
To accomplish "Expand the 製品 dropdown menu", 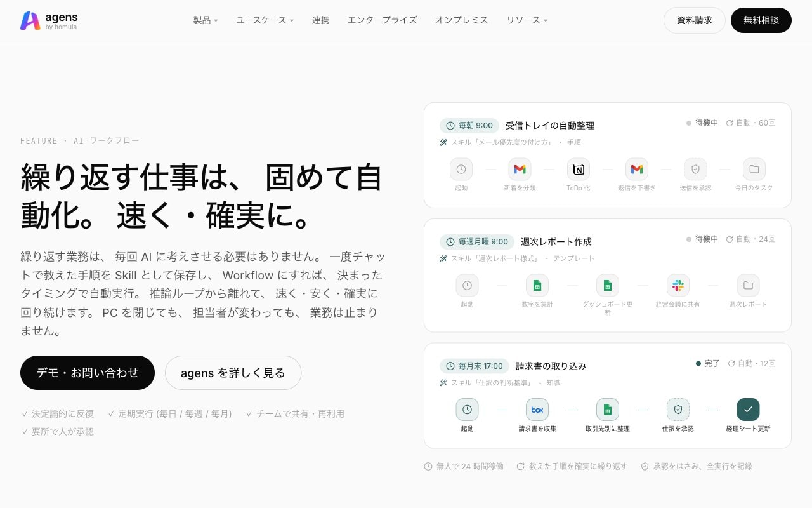I will pos(206,20).
